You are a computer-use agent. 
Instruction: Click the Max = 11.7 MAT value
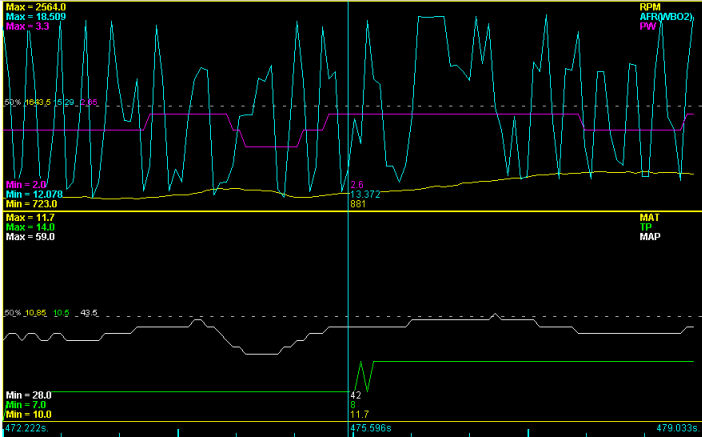click(x=30, y=218)
